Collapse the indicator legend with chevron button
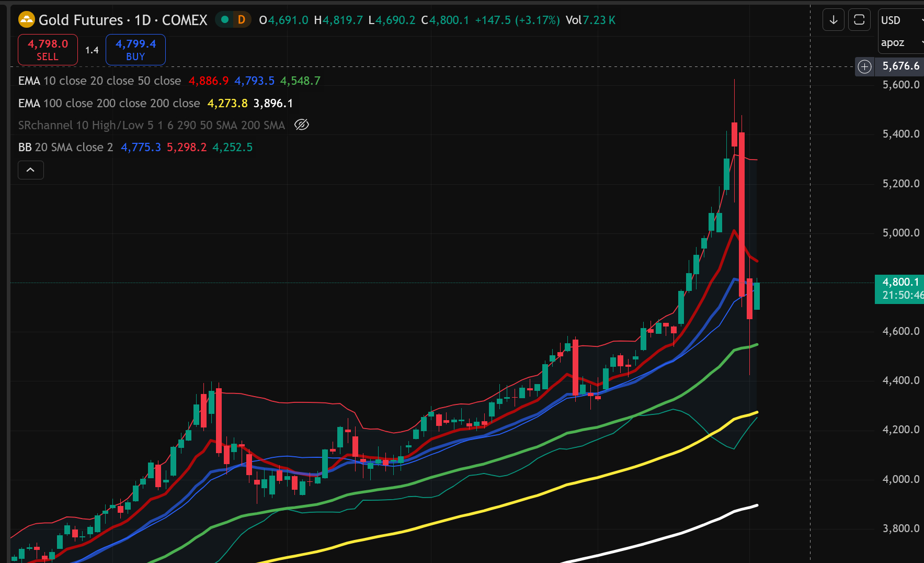The width and height of the screenshot is (924, 563). click(x=31, y=170)
